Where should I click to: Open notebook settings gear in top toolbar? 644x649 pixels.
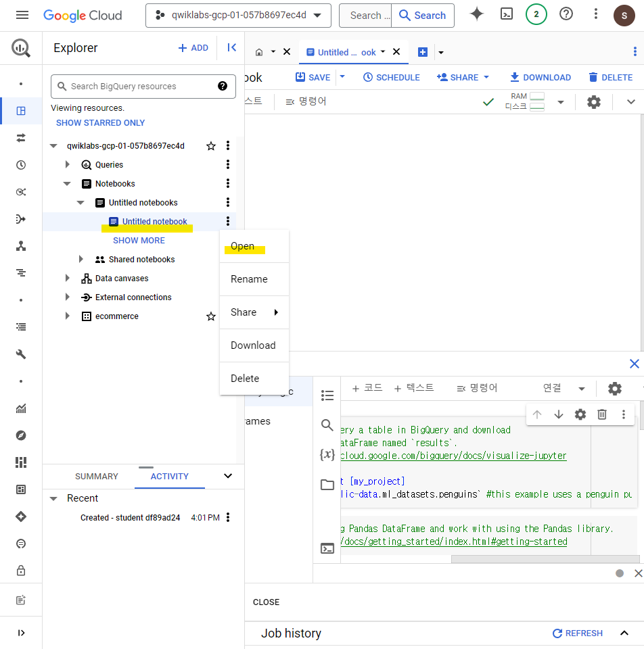point(593,102)
